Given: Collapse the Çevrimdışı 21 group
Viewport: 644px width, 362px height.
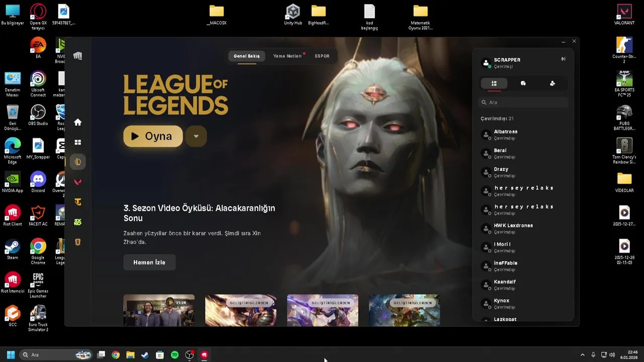Looking at the screenshot, I should coord(497,119).
